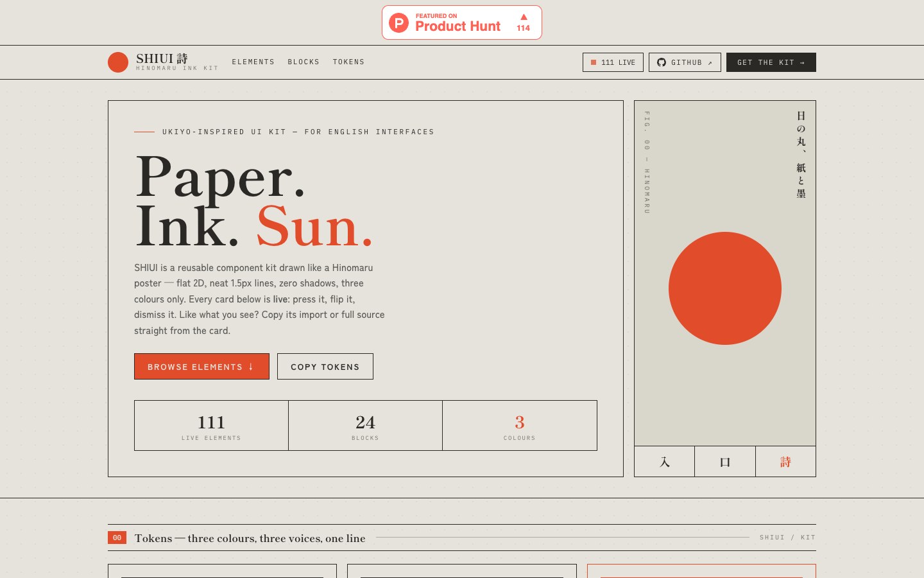Image resolution: width=924 pixels, height=578 pixels.
Task: Click the red square next to 111 LIVE
Action: click(594, 62)
